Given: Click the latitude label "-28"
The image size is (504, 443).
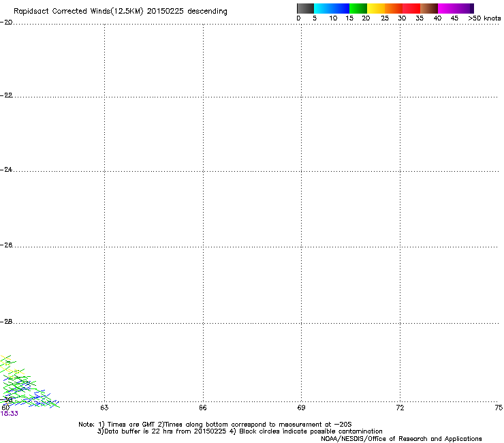Looking at the screenshot, I should click(x=6, y=322).
